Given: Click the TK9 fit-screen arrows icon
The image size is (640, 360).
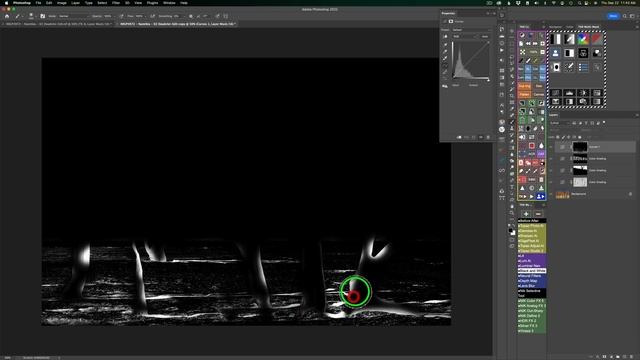Looking at the screenshot, I should tap(522, 52).
